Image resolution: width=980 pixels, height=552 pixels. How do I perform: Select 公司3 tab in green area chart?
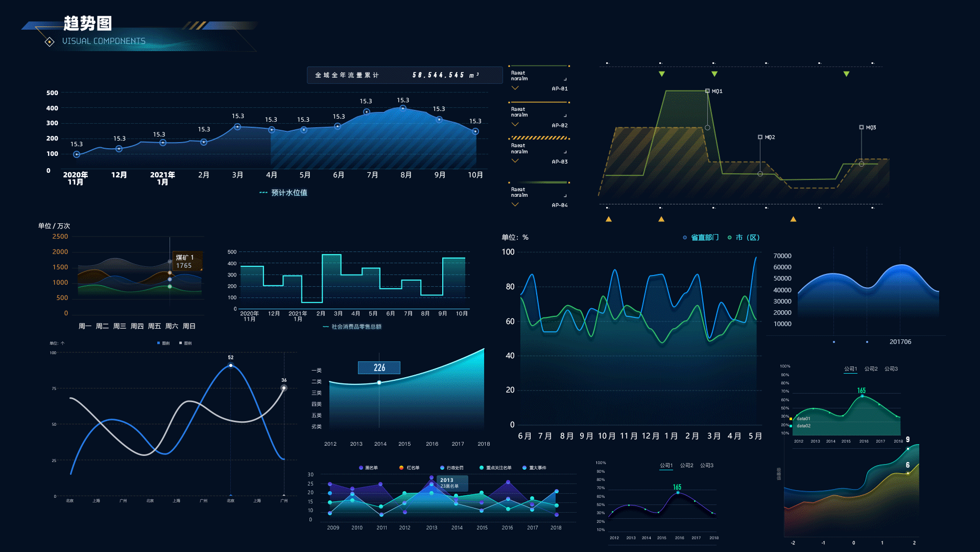pyautogui.click(x=891, y=369)
